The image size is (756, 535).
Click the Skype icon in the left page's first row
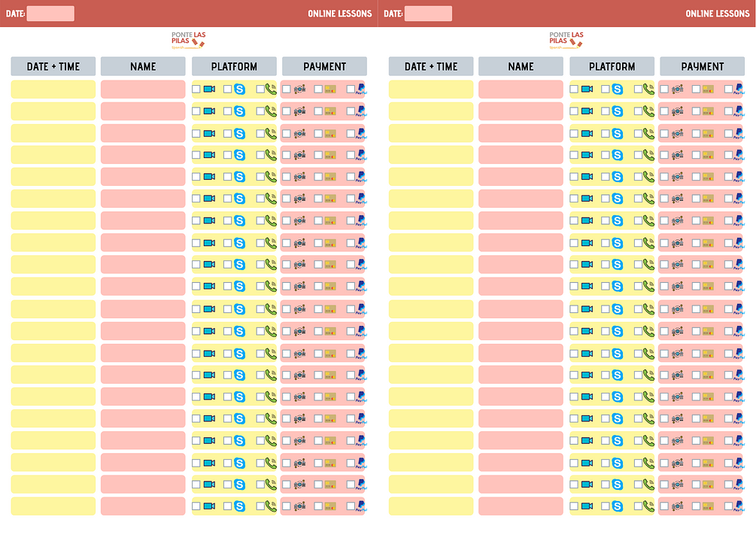(240, 90)
